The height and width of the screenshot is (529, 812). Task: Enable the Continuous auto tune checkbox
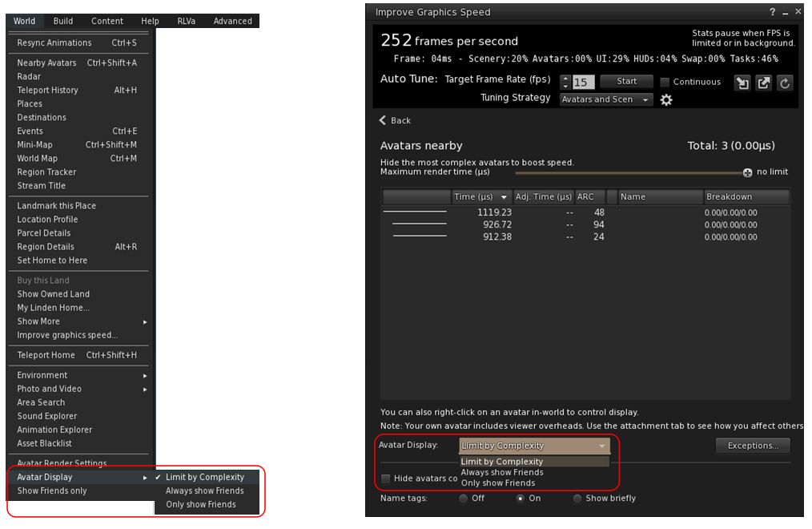665,83
